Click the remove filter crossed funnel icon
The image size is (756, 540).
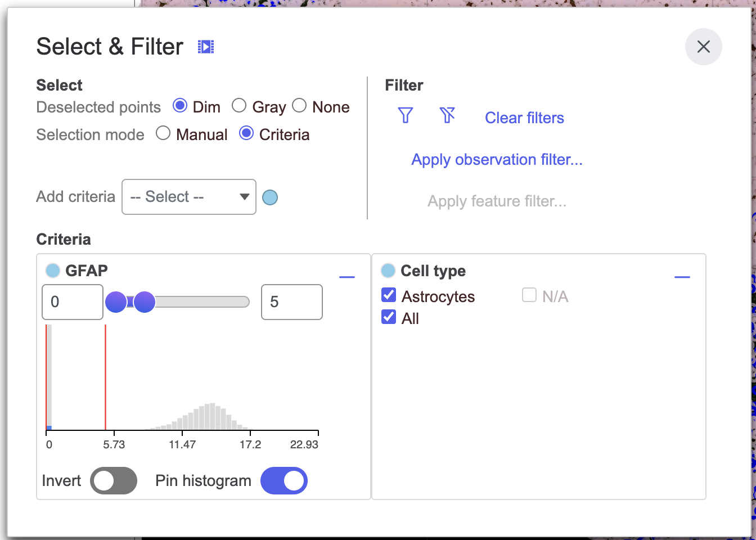click(x=447, y=115)
